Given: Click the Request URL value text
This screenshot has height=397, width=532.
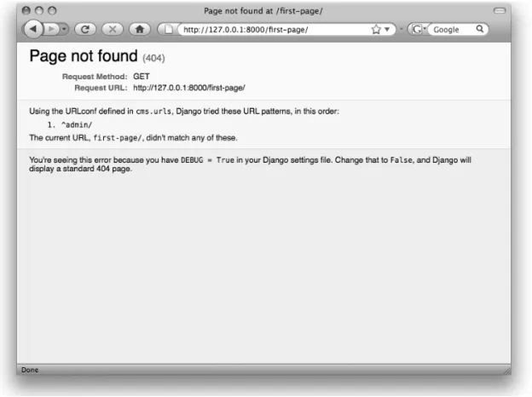Looking at the screenshot, I should (x=189, y=88).
